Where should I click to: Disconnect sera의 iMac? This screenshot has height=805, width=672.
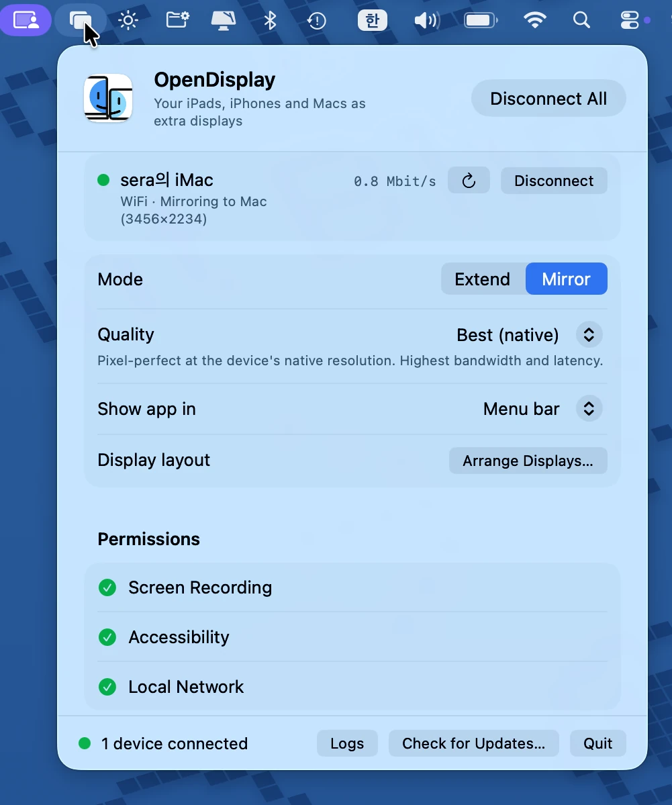pyautogui.click(x=554, y=181)
